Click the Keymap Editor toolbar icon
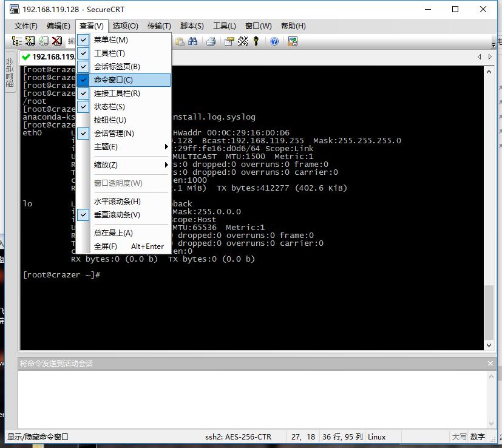The width and height of the screenshot is (502, 448). [243, 41]
